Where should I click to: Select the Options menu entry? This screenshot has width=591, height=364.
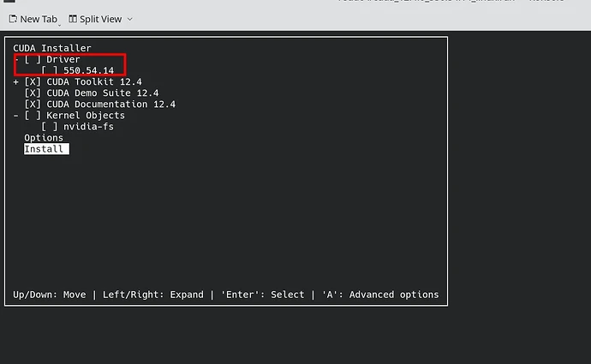44,138
